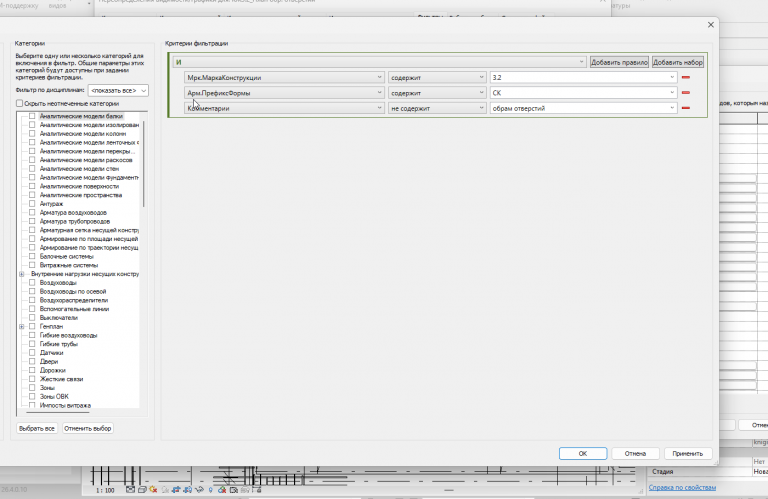Open the Мрк.МаркаКонструкции parameter dropdown
768x499 pixels.
(x=284, y=77)
